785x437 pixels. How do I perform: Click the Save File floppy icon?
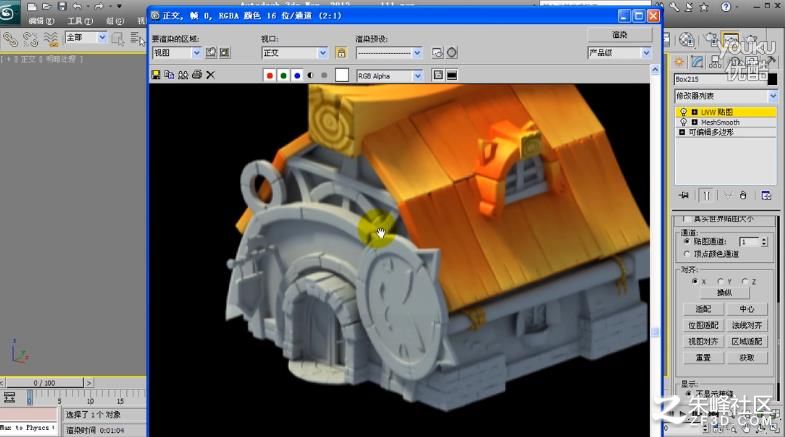click(x=62, y=7)
